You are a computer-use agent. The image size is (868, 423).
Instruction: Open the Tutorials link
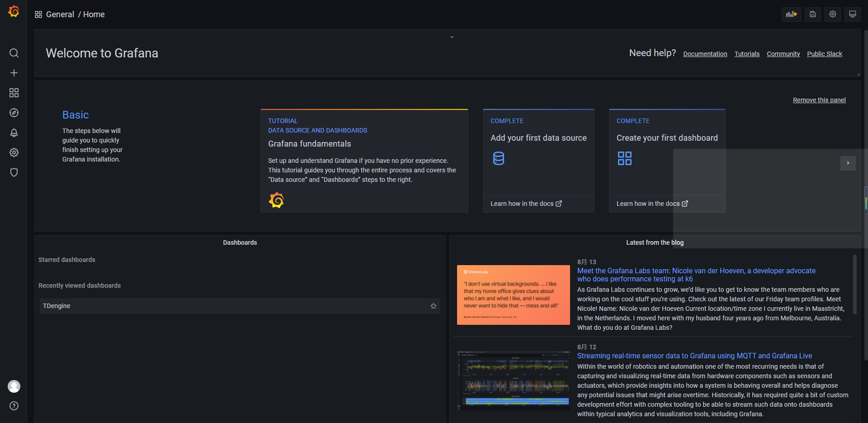tap(747, 54)
